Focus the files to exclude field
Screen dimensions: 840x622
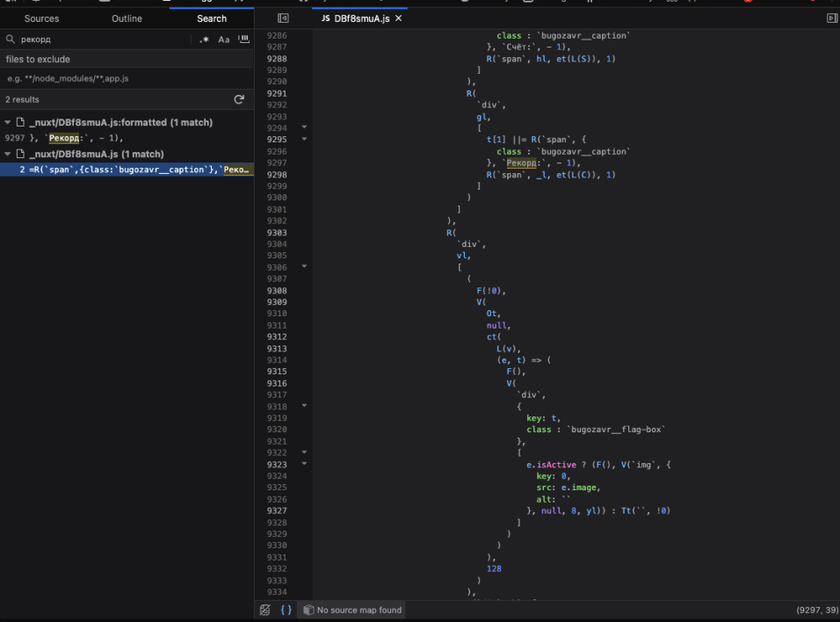coord(127,79)
